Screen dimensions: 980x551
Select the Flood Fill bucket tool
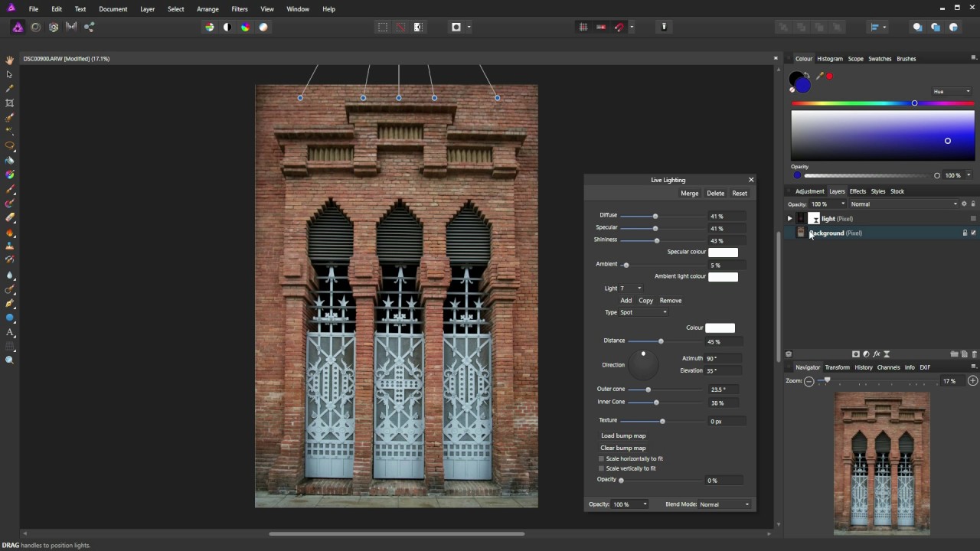9,160
